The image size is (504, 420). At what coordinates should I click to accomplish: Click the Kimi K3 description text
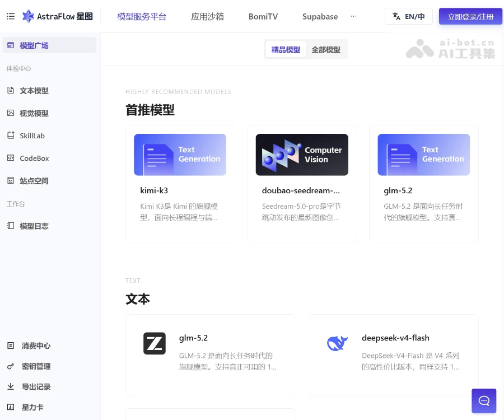coord(179,212)
